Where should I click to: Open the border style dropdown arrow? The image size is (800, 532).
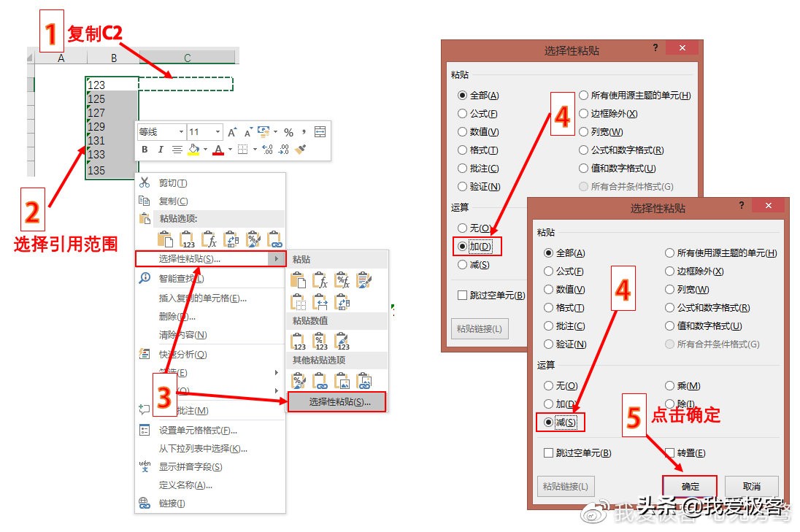tap(255, 149)
